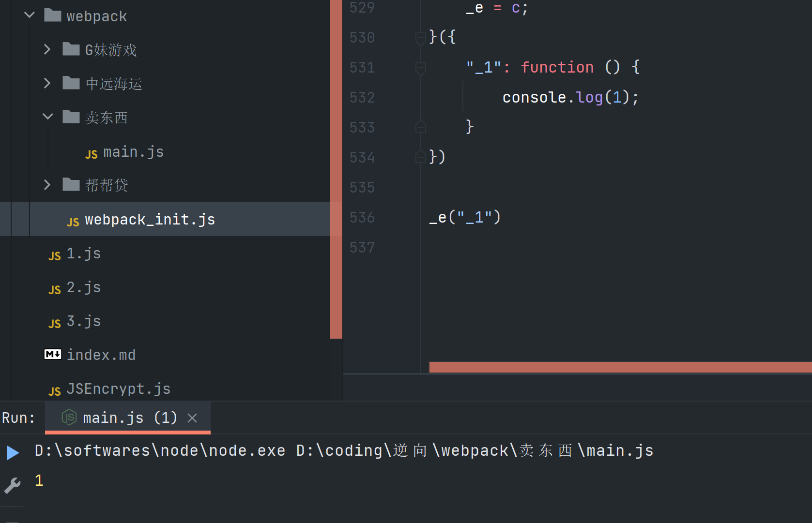This screenshot has width=812, height=523.
Task: Click line number 536 in the gutter
Action: pos(362,217)
